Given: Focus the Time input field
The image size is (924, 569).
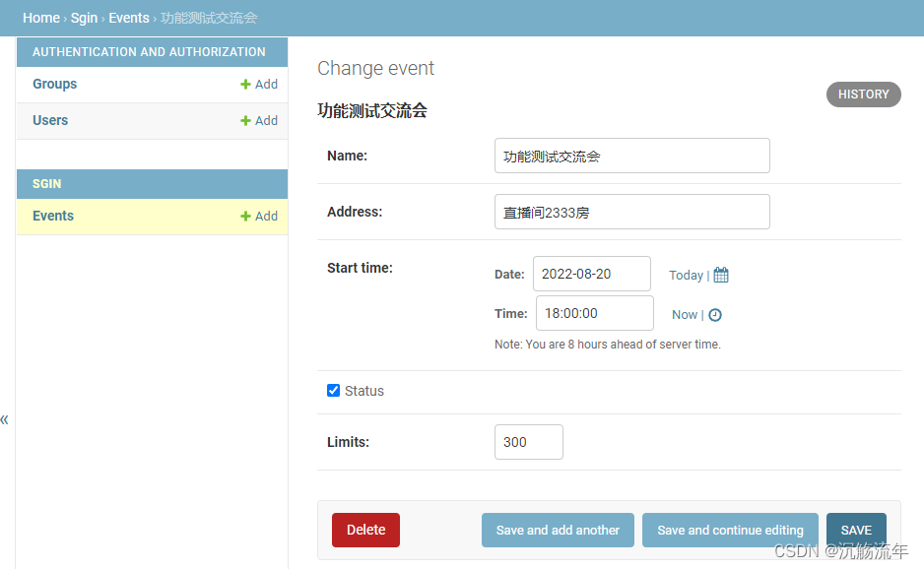Looking at the screenshot, I should click(x=595, y=313).
